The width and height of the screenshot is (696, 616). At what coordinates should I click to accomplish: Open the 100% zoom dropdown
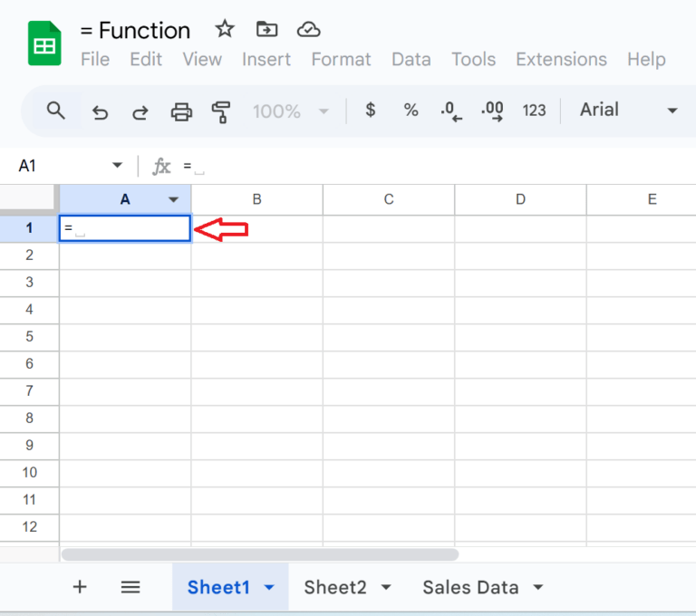(x=290, y=111)
